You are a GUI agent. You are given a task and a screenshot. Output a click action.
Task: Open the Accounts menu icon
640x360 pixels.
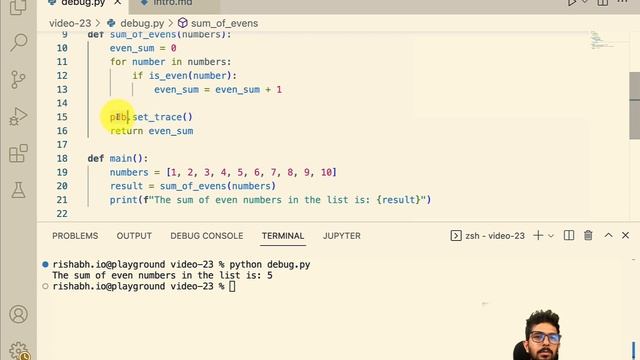pyautogui.click(x=18, y=314)
